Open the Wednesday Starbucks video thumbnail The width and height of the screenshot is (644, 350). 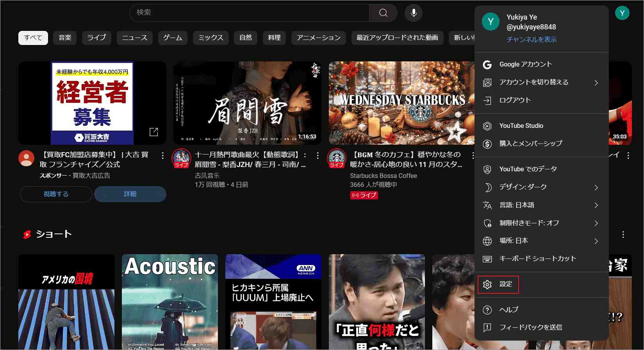click(x=401, y=103)
